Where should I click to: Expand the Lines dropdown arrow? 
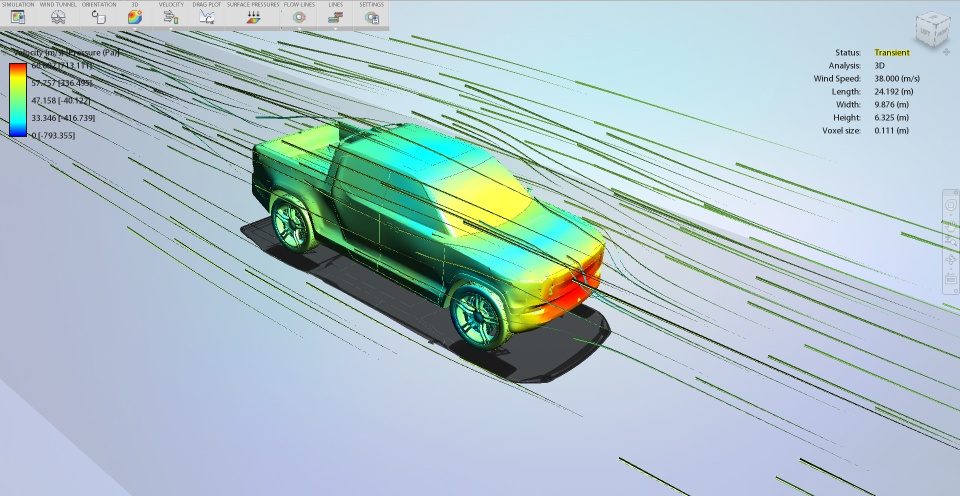coord(335,28)
